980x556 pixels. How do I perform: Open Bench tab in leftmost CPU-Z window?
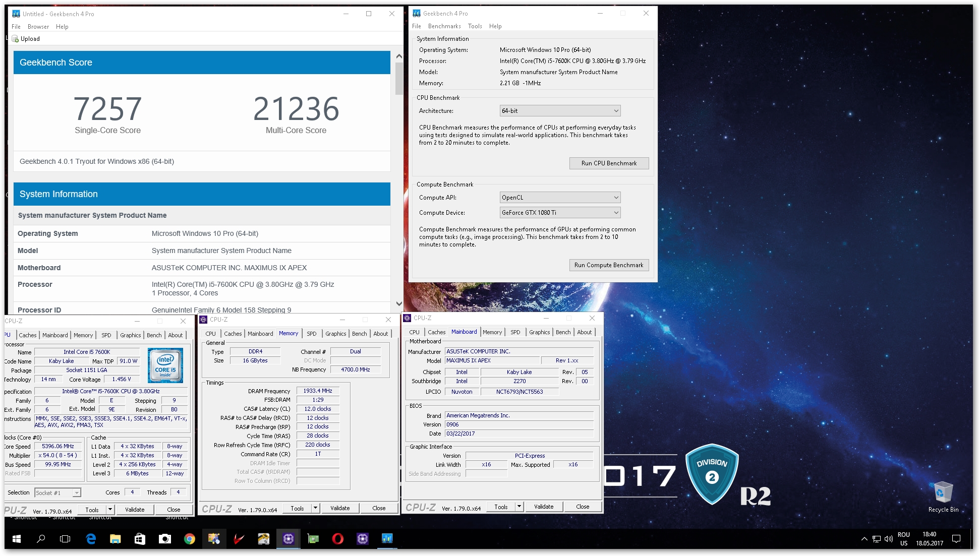point(154,335)
